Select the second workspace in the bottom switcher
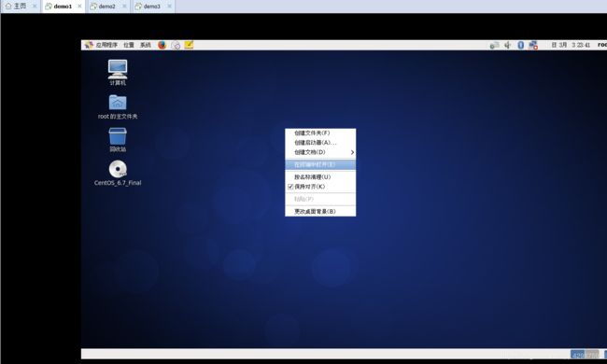Screen dimensions: 607x364 pos(591,355)
